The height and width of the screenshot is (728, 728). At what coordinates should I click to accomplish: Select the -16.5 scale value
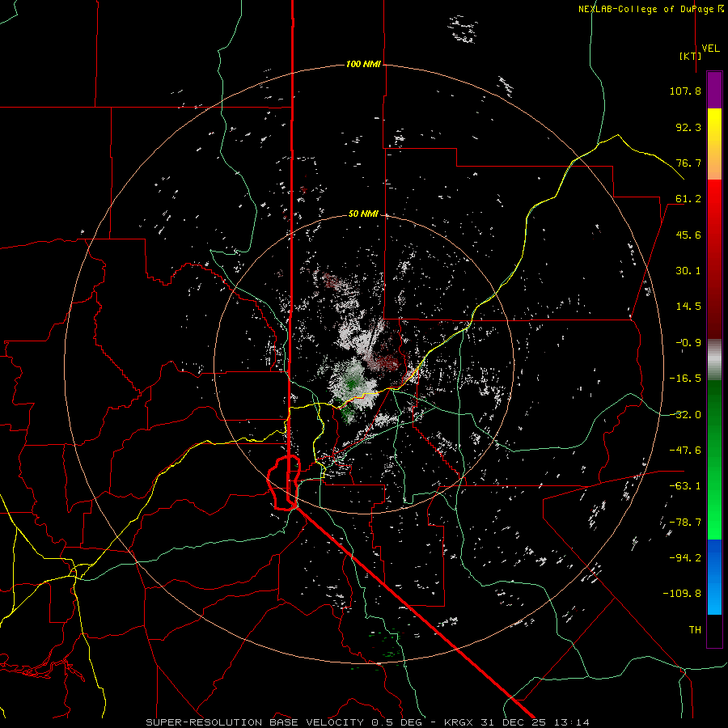point(685,379)
